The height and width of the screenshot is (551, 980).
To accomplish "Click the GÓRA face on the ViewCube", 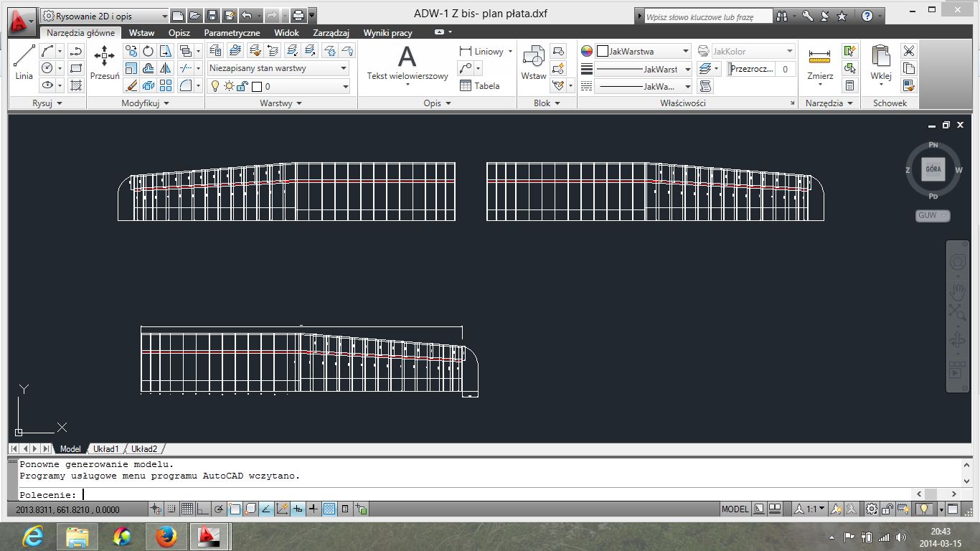I will click(x=933, y=169).
